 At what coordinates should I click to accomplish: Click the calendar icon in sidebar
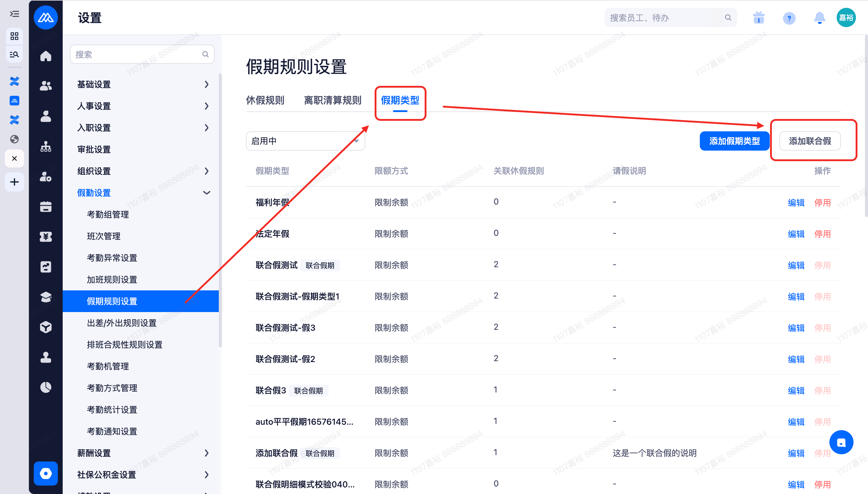pyautogui.click(x=46, y=207)
